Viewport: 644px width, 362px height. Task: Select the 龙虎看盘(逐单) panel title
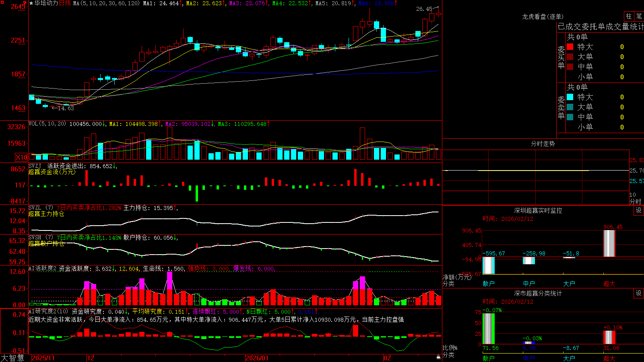[x=543, y=17]
